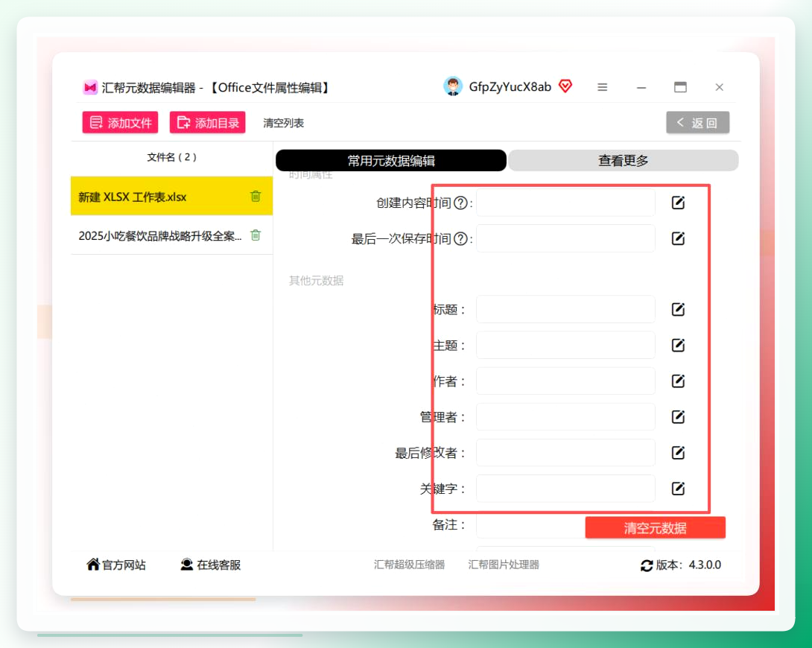Viewport: 812px width, 648px height.
Task: Click the 关键字 input field
Action: click(565, 489)
